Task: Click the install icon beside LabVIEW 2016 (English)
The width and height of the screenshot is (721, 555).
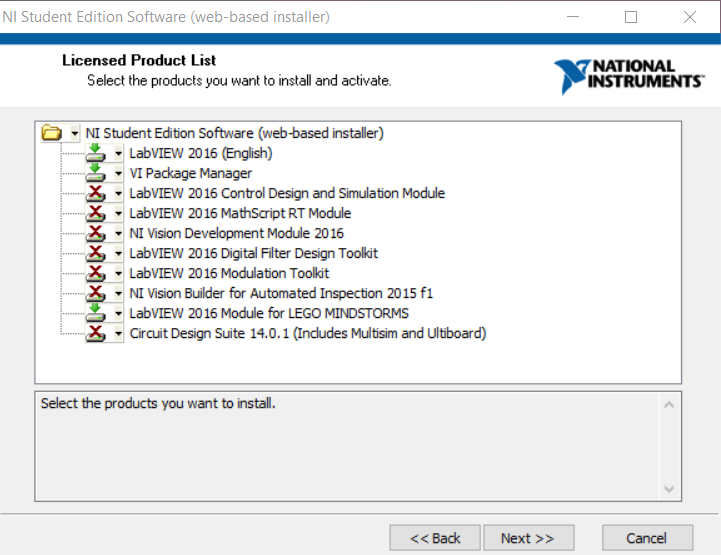Action: [96, 153]
